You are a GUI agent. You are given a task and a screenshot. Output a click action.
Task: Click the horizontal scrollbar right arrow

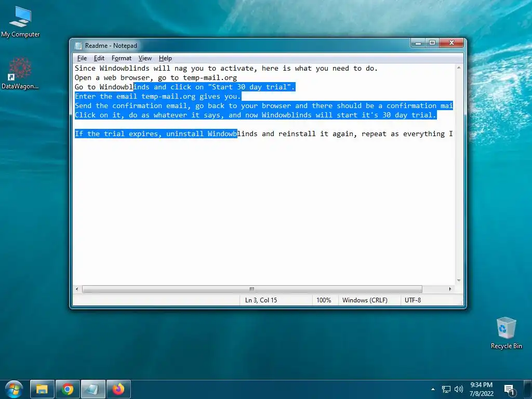(450, 289)
